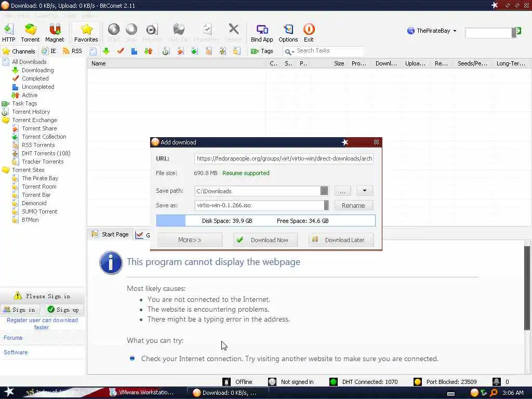The image size is (532, 399).
Task: Open Torrent History in the sidebar
Action: pos(31,112)
